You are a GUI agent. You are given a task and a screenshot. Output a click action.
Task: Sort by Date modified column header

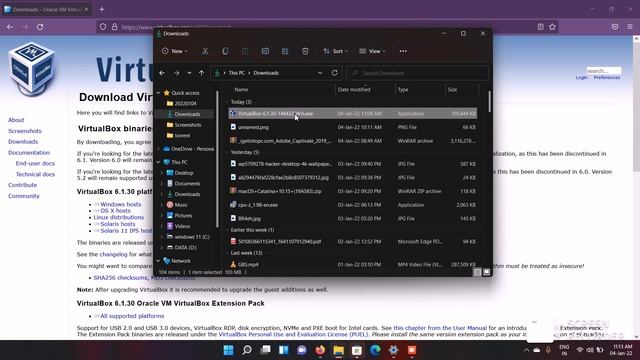(354, 90)
